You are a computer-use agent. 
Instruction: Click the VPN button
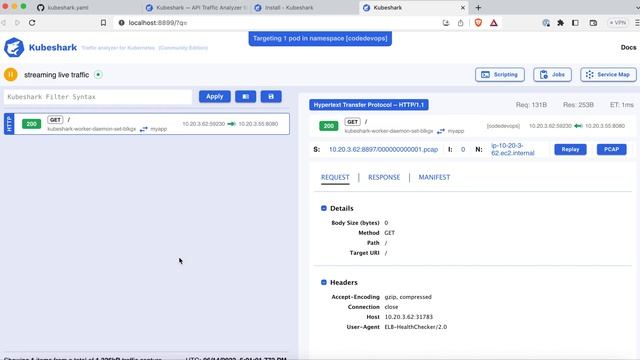click(618, 23)
